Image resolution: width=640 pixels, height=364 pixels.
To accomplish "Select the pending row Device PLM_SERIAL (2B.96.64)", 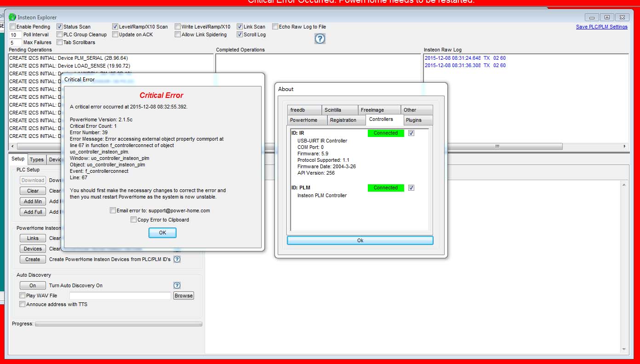I will pyautogui.click(x=69, y=58).
